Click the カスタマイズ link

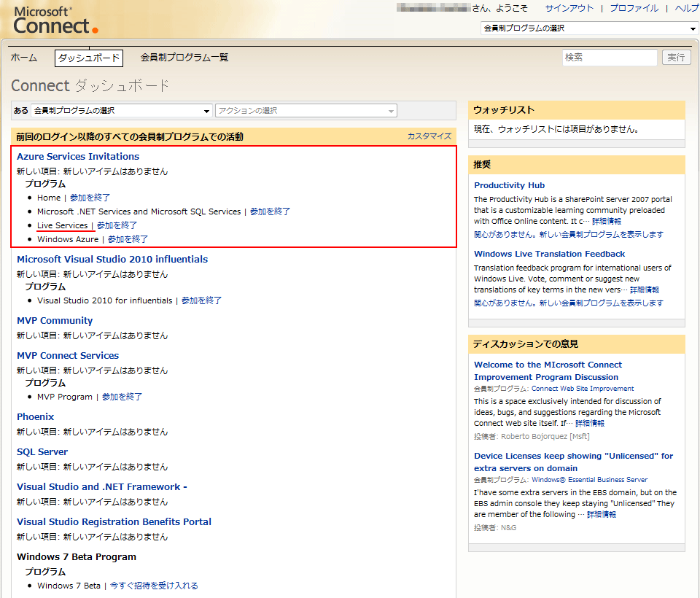click(x=429, y=136)
